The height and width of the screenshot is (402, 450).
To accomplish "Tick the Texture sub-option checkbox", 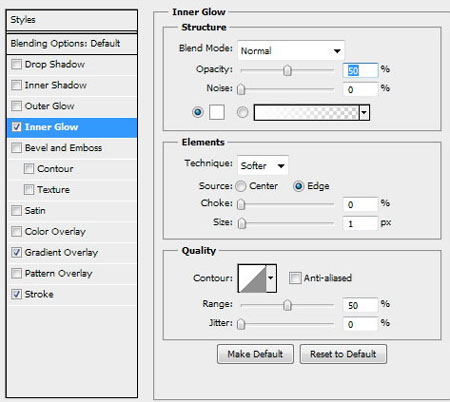I will coord(29,190).
